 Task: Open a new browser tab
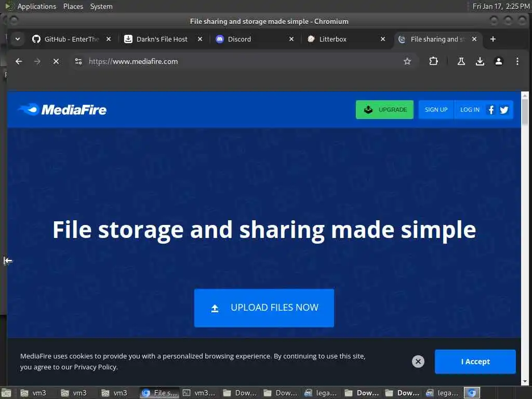click(x=493, y=39)
